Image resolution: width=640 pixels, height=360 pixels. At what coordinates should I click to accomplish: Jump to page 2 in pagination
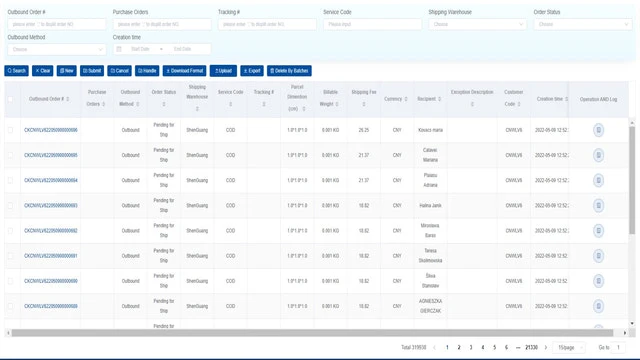click(x=459, y=347)
